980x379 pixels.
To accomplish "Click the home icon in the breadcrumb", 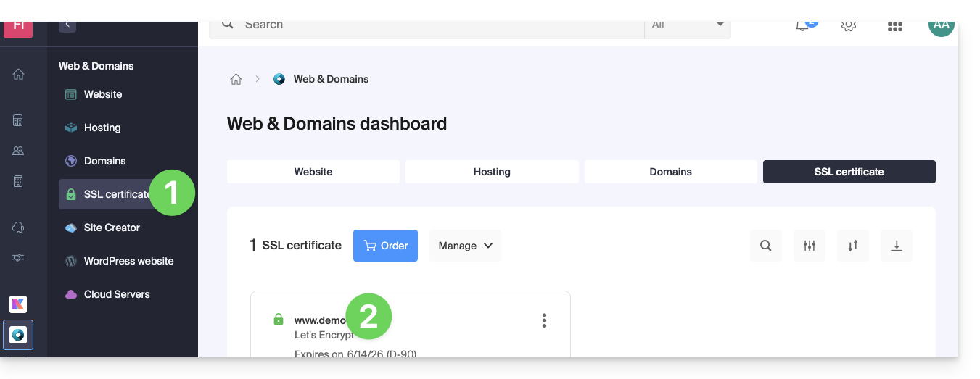I will 236,79.
